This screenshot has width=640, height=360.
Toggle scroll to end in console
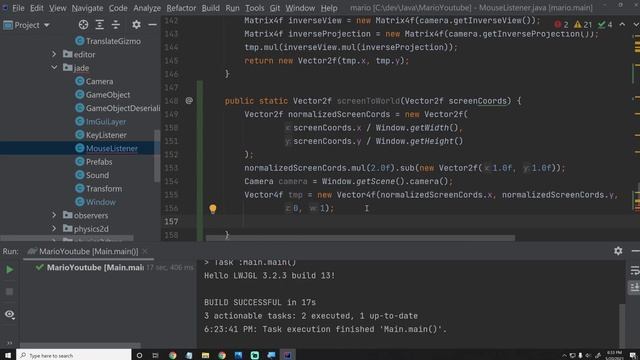(634, 287)
